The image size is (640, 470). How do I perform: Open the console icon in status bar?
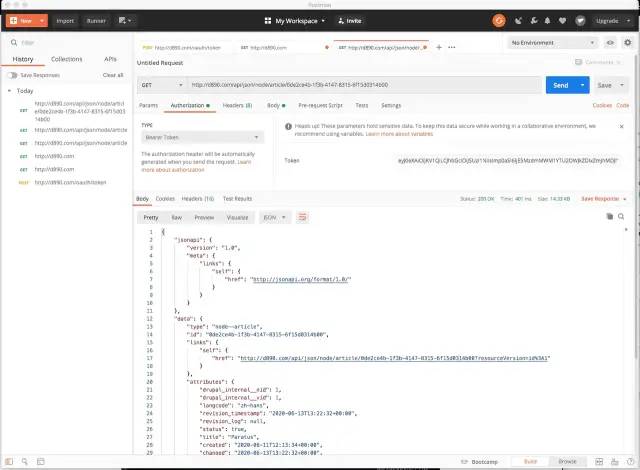[x=40, y=461]
